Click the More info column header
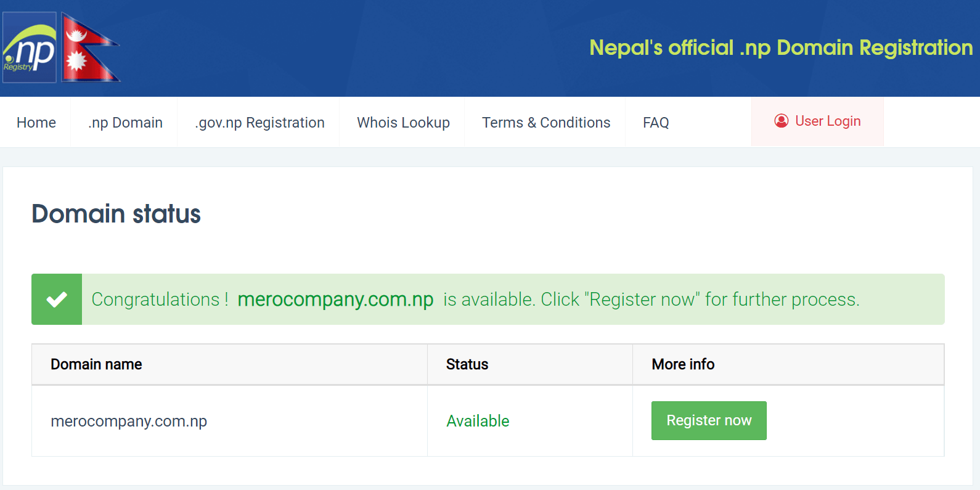Viewport: 980px width, 490px height. 683,364
